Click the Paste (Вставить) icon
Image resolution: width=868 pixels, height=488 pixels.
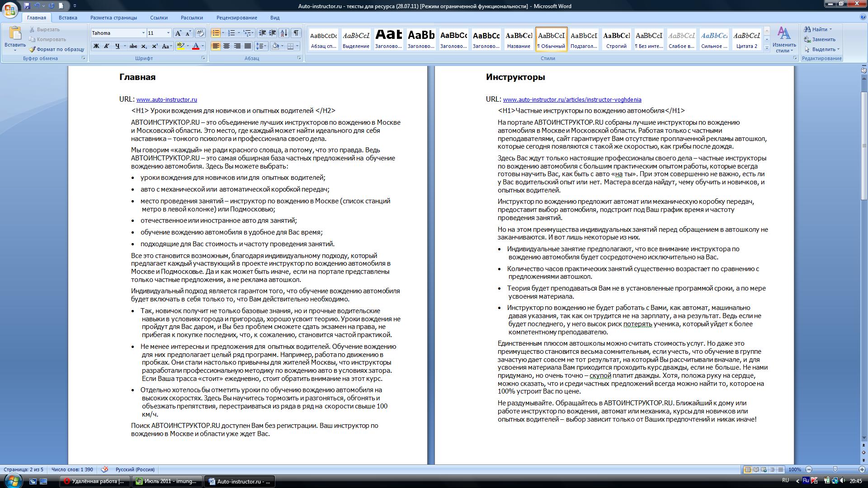[x=15, y=34]
